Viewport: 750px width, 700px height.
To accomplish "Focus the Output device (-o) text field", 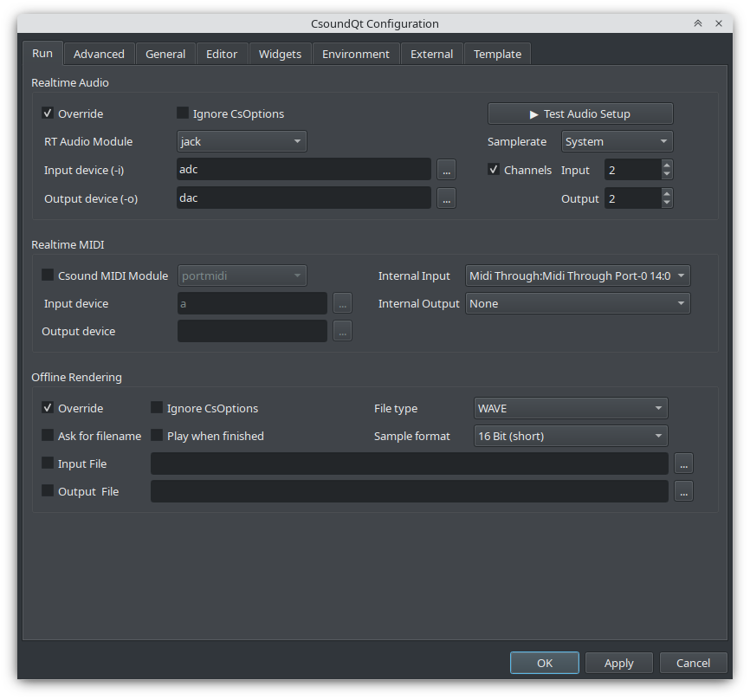I will pos(304,198).
